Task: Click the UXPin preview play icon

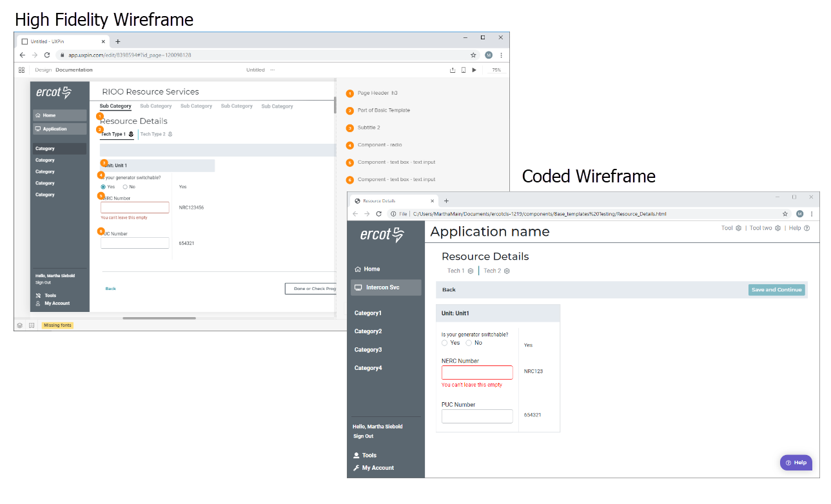Action: click(x=474, y=70)
